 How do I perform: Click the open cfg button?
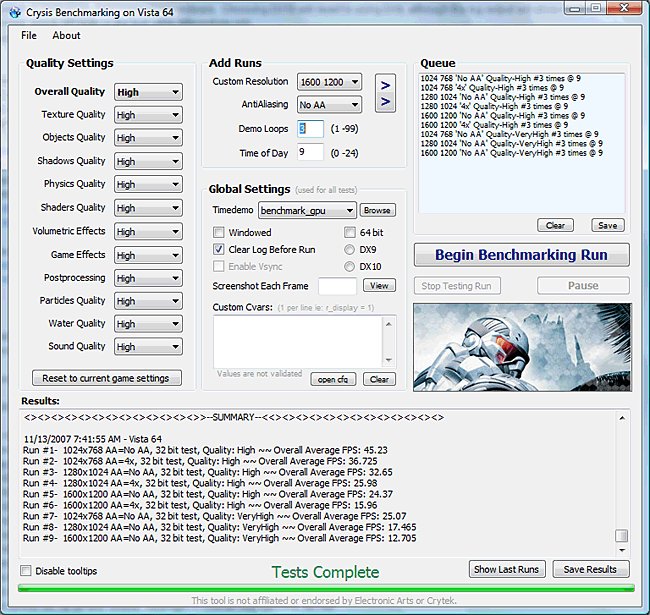333,379
